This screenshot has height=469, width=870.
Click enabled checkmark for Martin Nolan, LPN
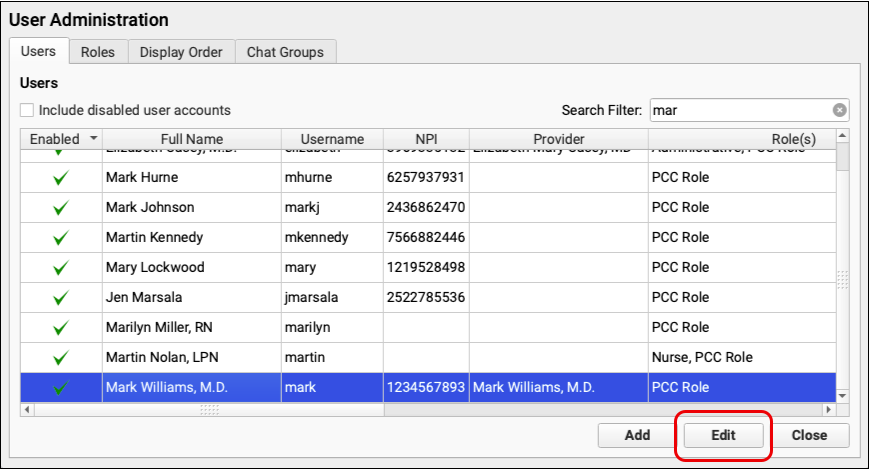[60, 358]
